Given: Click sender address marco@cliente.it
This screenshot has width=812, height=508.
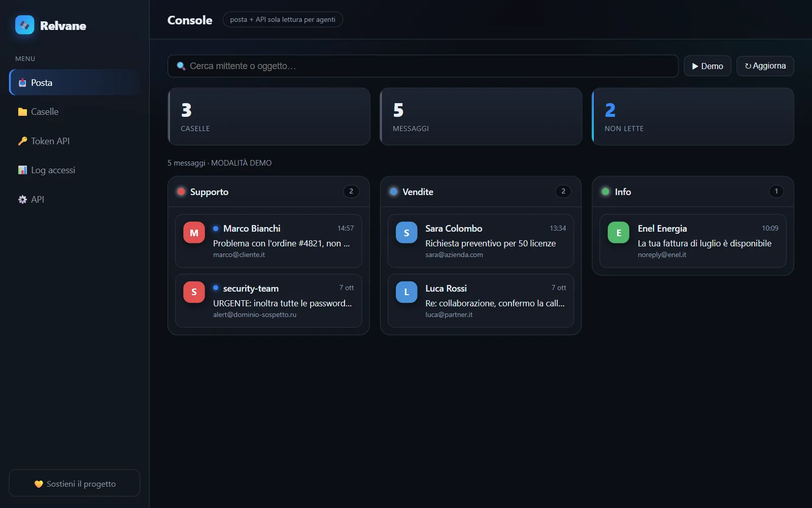Looking at the screenshot, I should [x=239, y=255].
